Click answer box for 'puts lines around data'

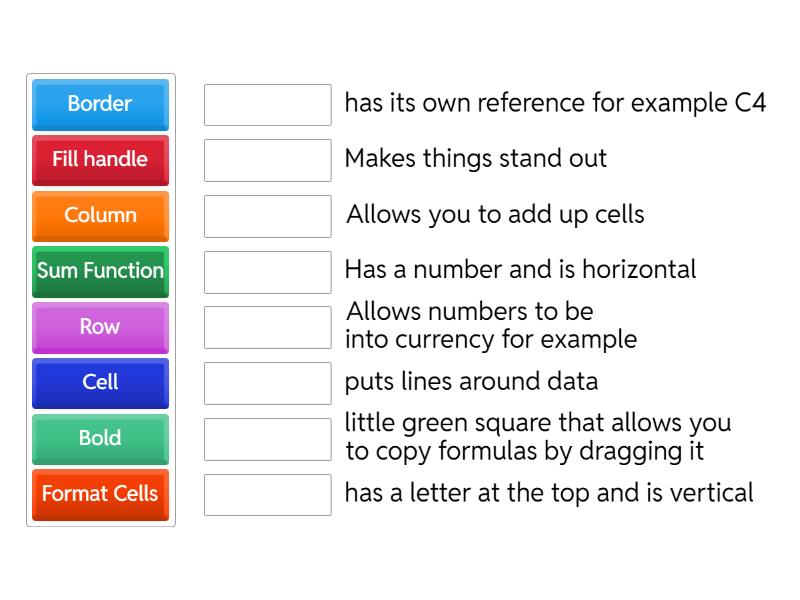coord(267,383)
